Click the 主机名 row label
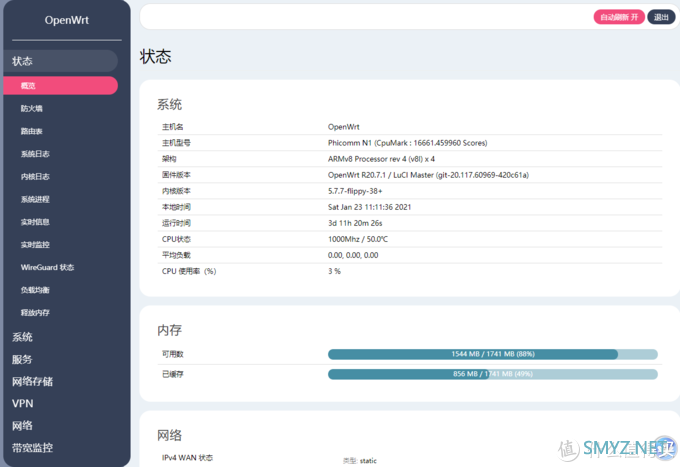Image resolution: width=680 pixels, height=467 pixels. 173,127
